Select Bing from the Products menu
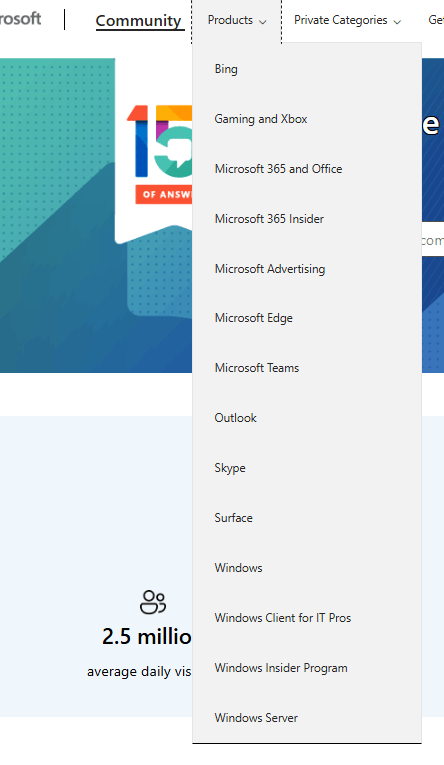This screenshot has width=444, height=765. click(307, 69)
